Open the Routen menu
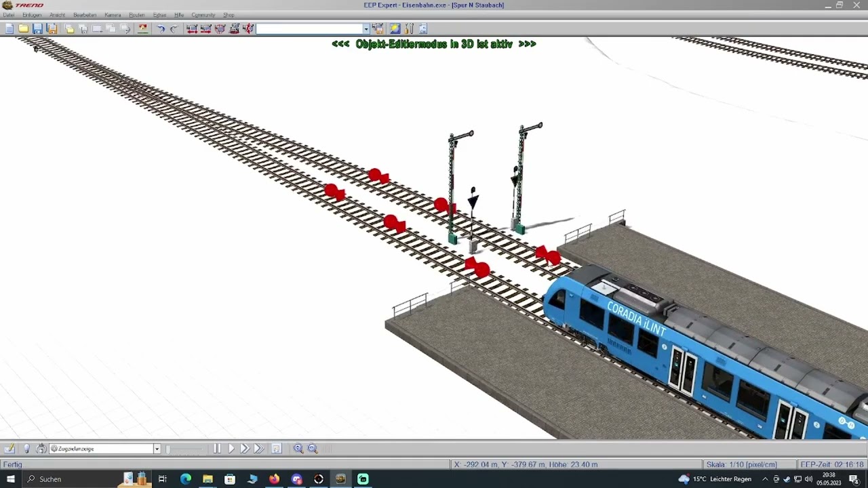The height and width of the screenshot is (488, 868). point(137,15)
